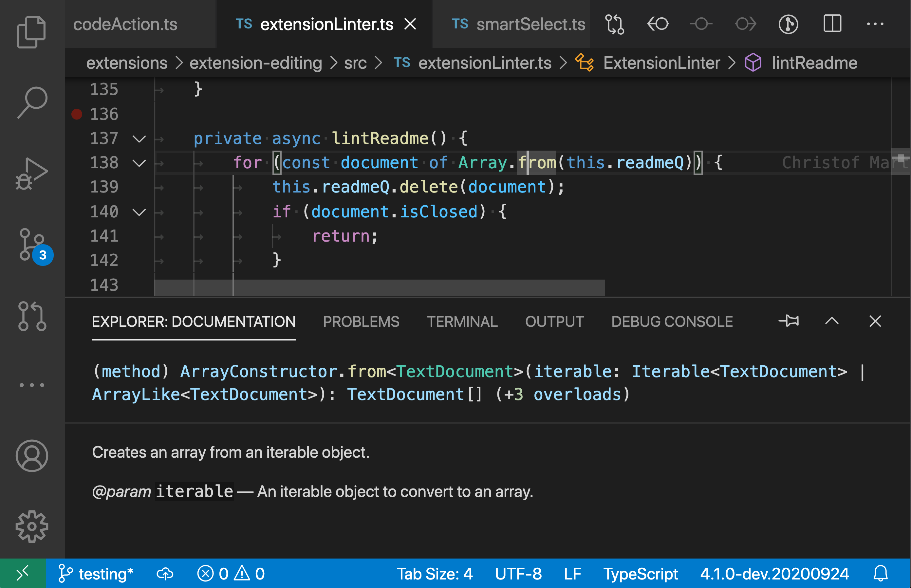
Task: Click the Accounts icon in the activity bar
Action: (x=32, y=455)
